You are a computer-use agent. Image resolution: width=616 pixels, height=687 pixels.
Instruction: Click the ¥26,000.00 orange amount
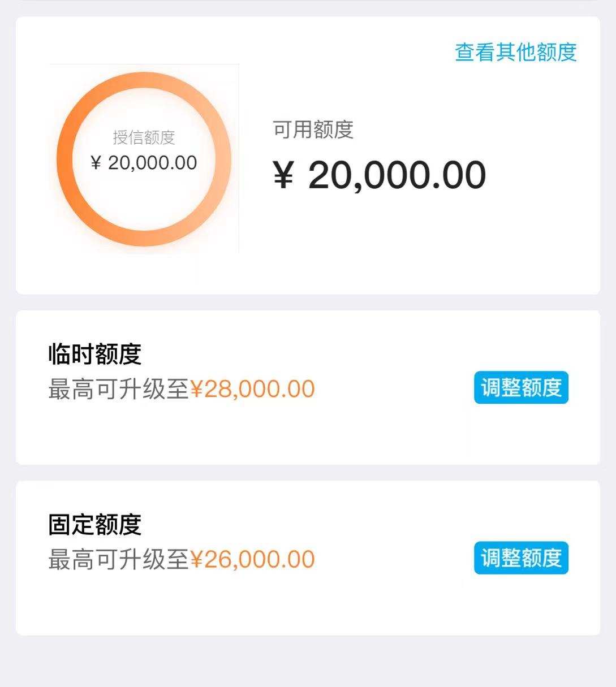tap(252, 559)
